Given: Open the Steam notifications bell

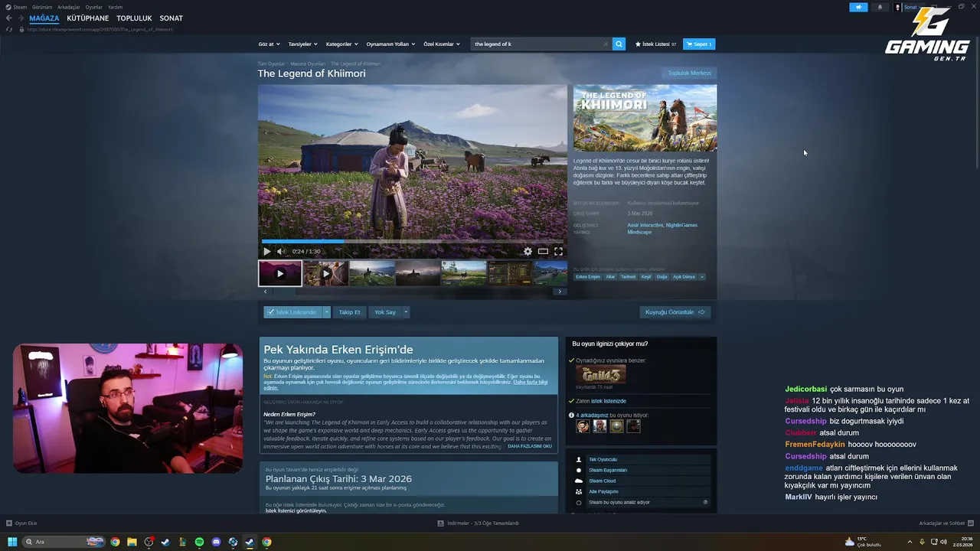Looking at the screenshot, I should 879,7.
